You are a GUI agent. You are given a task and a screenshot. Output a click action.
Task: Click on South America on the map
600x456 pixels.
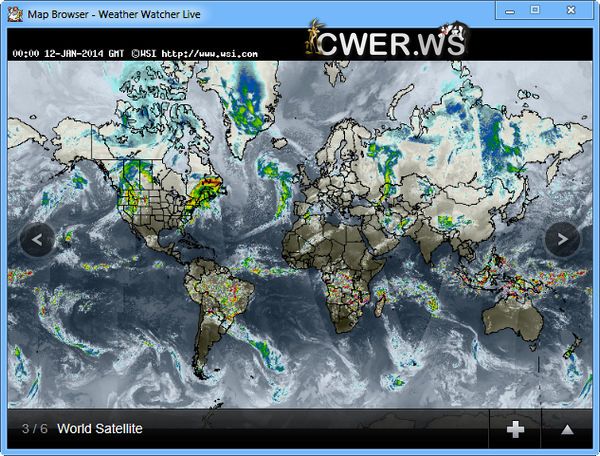(x=215, y=300)
